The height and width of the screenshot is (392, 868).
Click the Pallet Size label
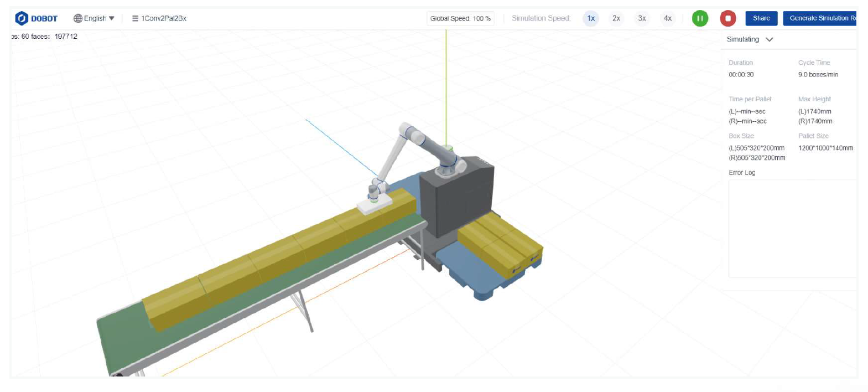(813, 136)
